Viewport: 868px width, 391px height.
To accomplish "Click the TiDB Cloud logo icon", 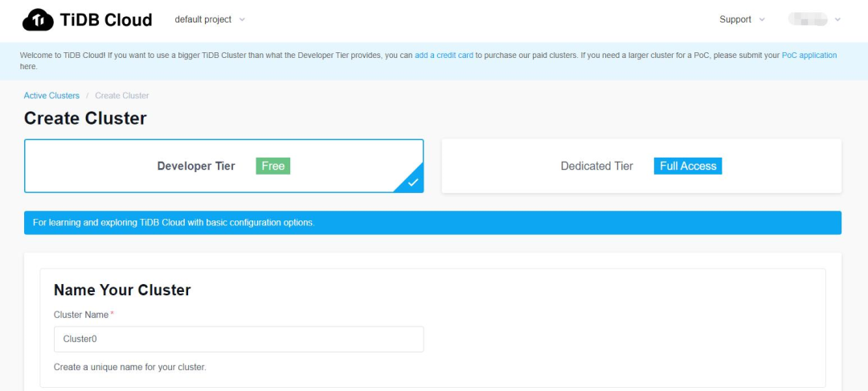I will tap(38, 20).
